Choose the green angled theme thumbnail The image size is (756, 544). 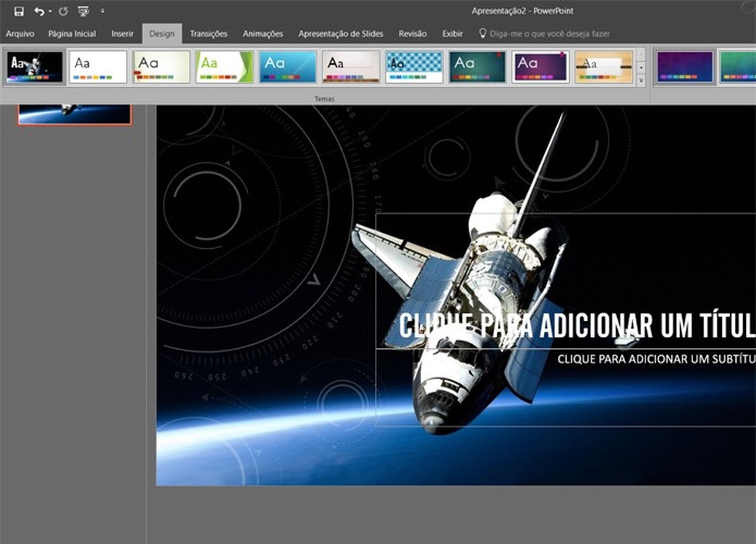click(224, 67)
